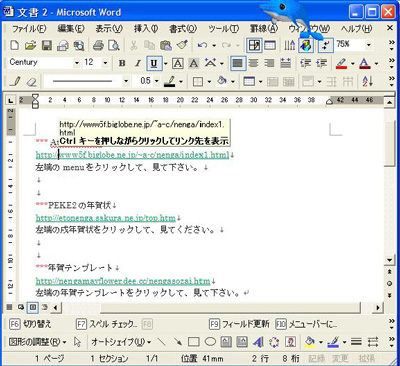Insert a text box from the drawing toolbar
Screen dimensions: 400x366
(226, 342)
